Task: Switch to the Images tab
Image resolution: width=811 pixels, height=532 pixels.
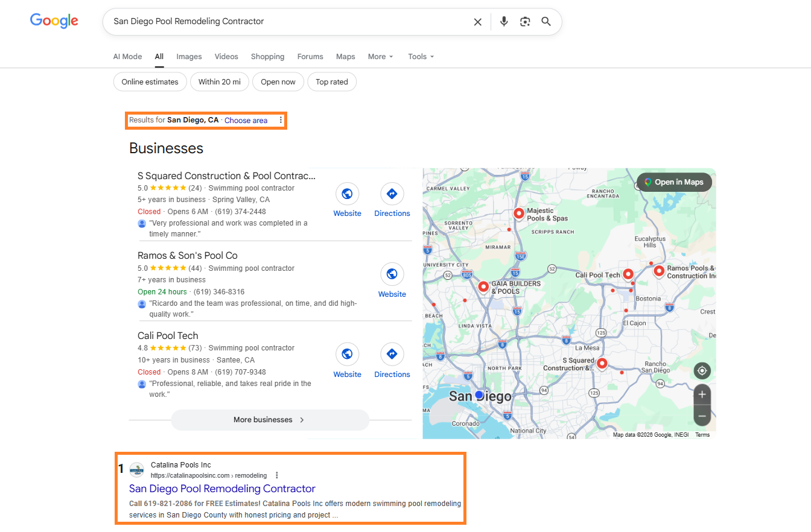Action: 189,57
